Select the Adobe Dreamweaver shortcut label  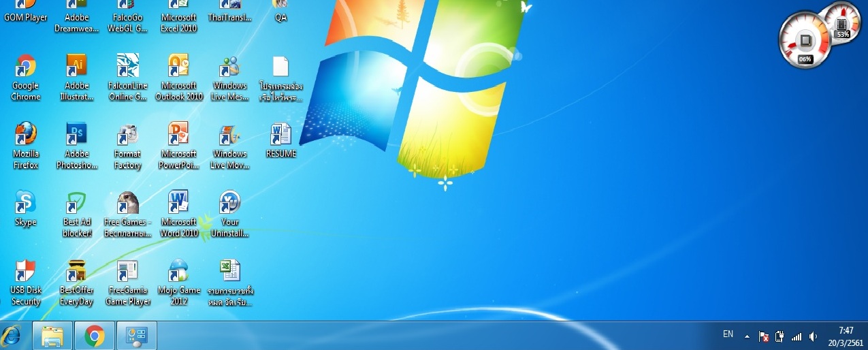point(76,23)
